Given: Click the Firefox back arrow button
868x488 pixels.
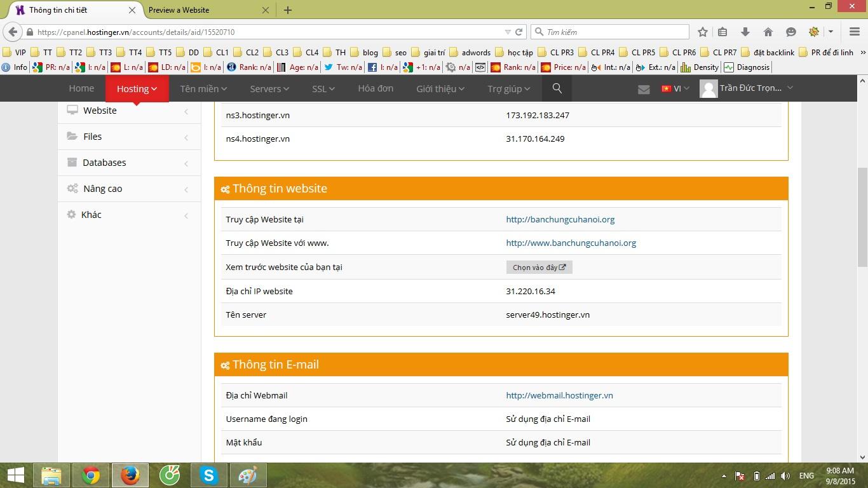Looking at the screenshot, I should pyautogui.click(x=13, y=32).
